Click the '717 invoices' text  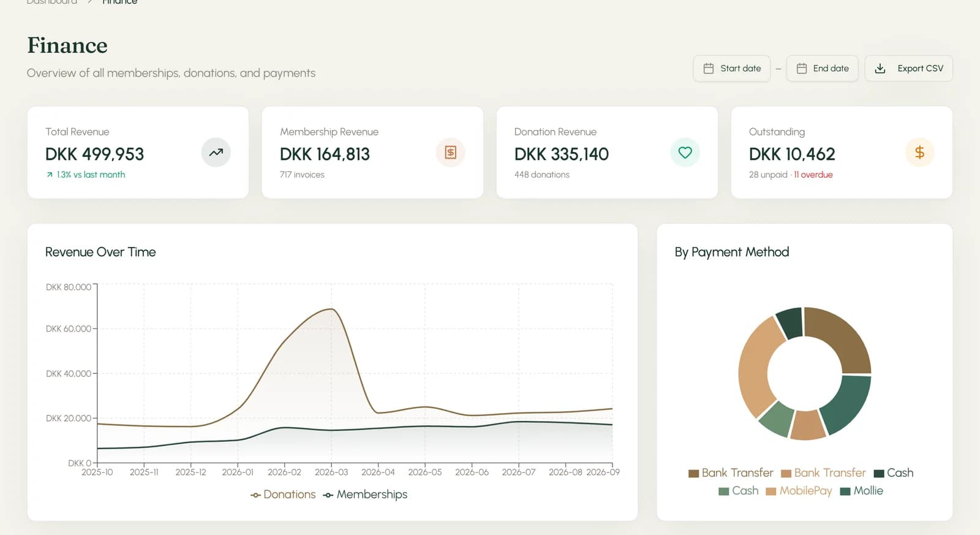[302, 175]
